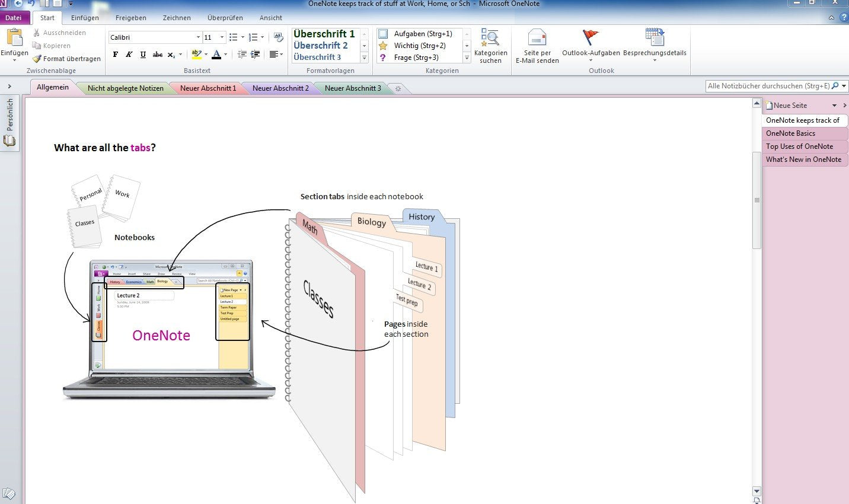
Task: Open the Nicht abgelegte Notizen section
Action: pyautogui.click(x=126, y=88)
